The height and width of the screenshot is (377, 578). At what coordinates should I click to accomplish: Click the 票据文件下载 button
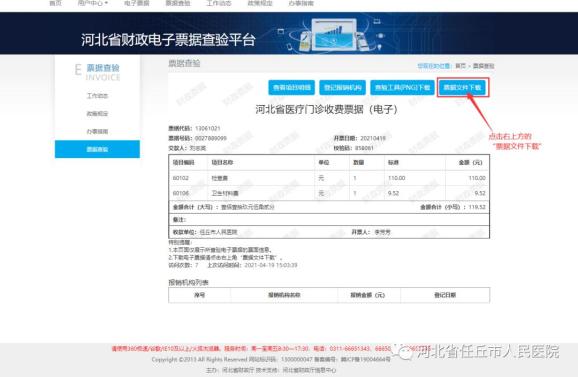click(463, 87)
